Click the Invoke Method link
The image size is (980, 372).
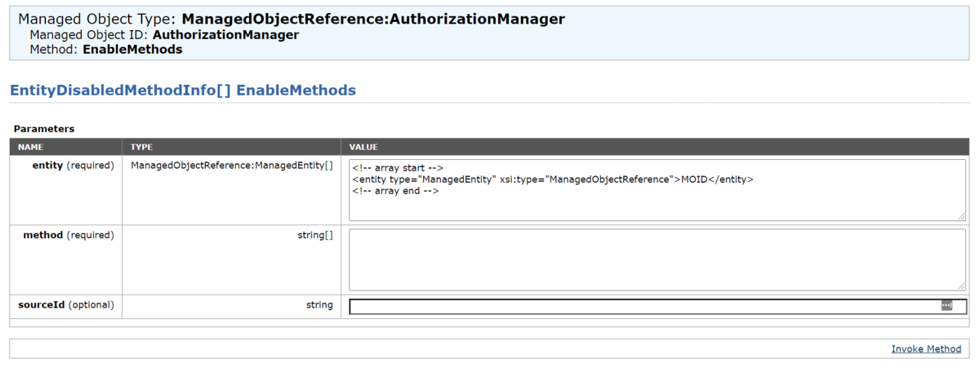[926, 348]
